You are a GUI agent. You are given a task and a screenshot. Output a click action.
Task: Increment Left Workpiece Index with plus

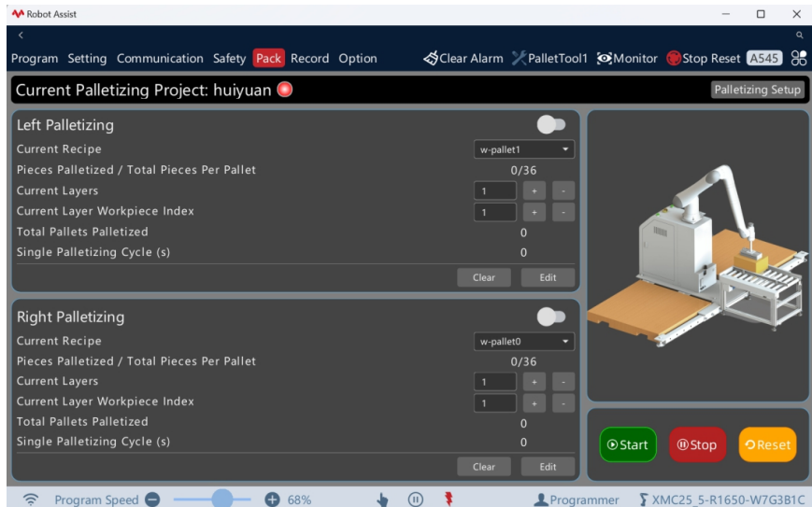534,212
